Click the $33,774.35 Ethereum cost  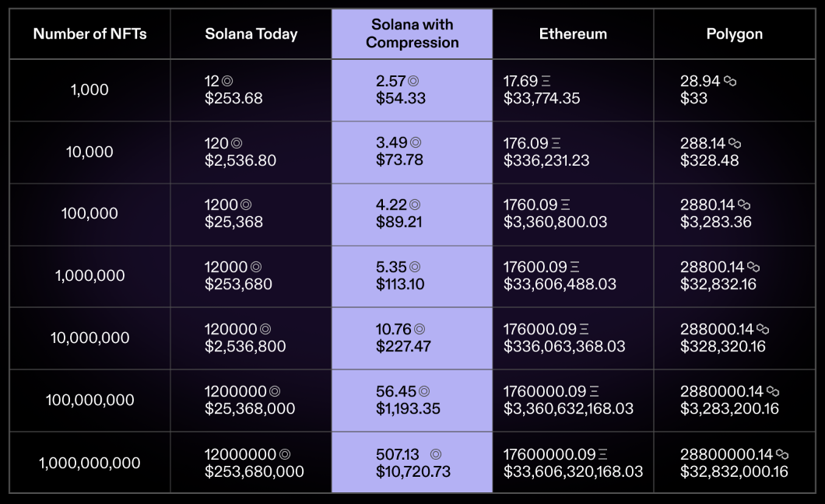pyautogui.click(x=542, y=98)
